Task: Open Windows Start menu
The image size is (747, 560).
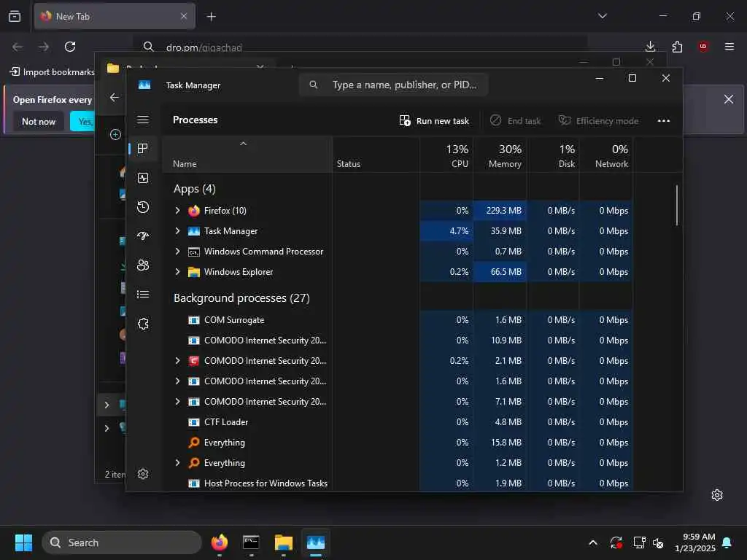Action: pyautogui.click(x=23, y=542)
